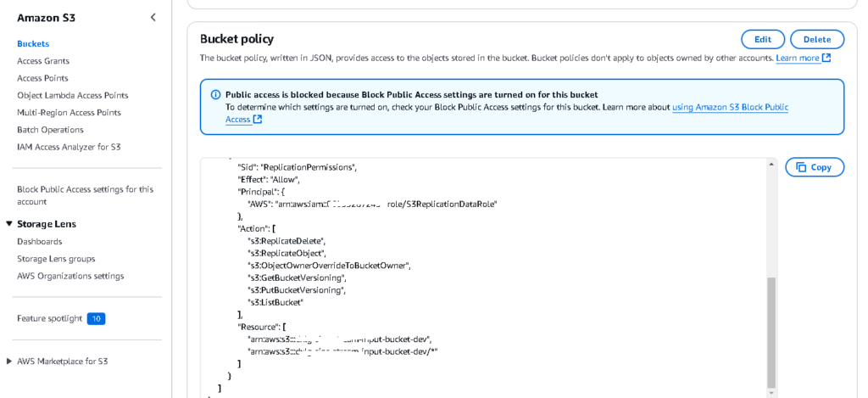Open Block Public Access settings for this account

tap(86, 195)
